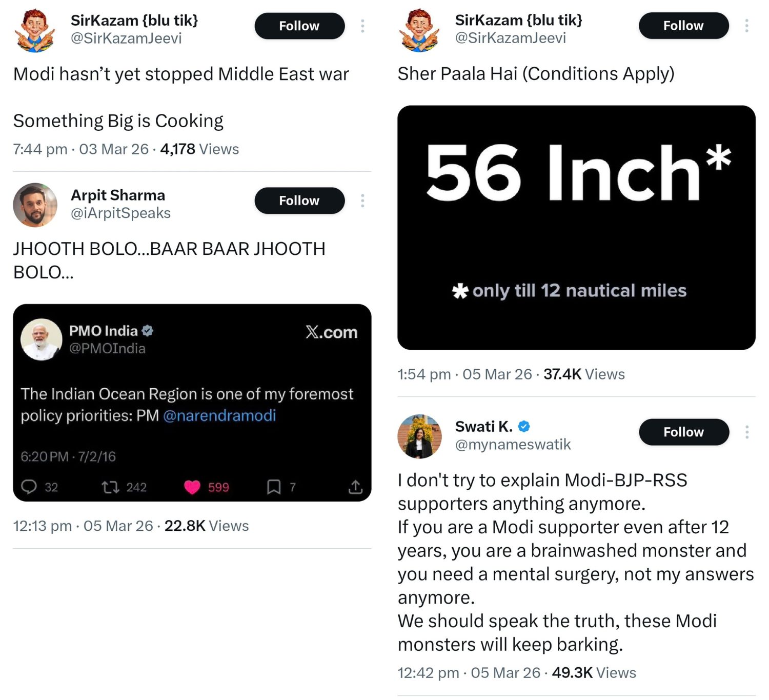Image resolution: width=769 pixels, height=700 pixels.
Task: Open the @narendramodi mention link
Action: coord(219,415)
